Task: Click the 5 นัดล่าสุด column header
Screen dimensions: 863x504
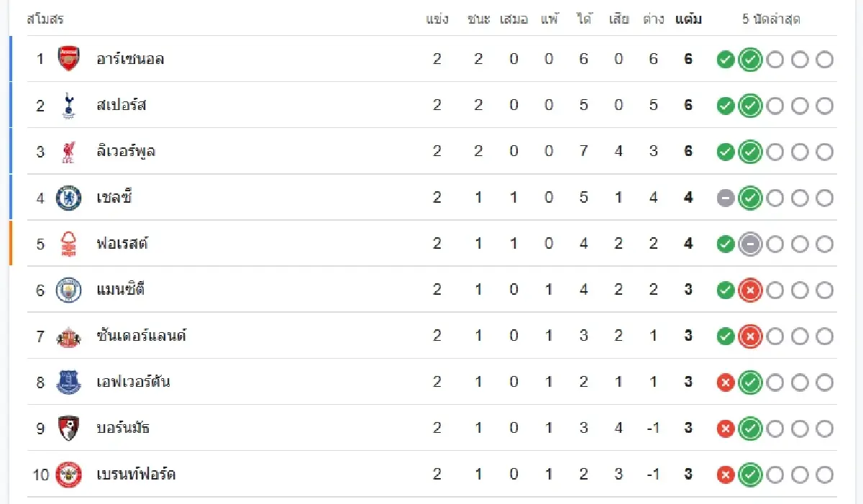Action: point(771,19)
